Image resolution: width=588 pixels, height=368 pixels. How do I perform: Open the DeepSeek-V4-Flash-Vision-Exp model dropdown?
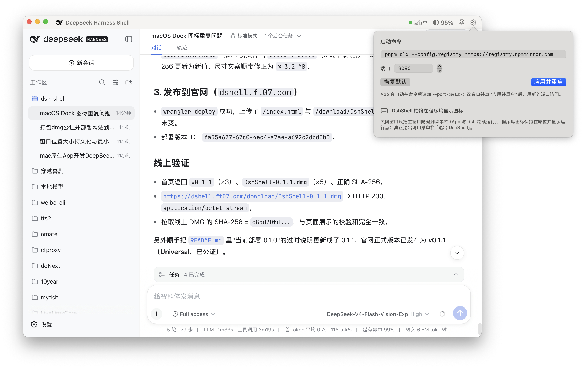(x=378, y=314)
